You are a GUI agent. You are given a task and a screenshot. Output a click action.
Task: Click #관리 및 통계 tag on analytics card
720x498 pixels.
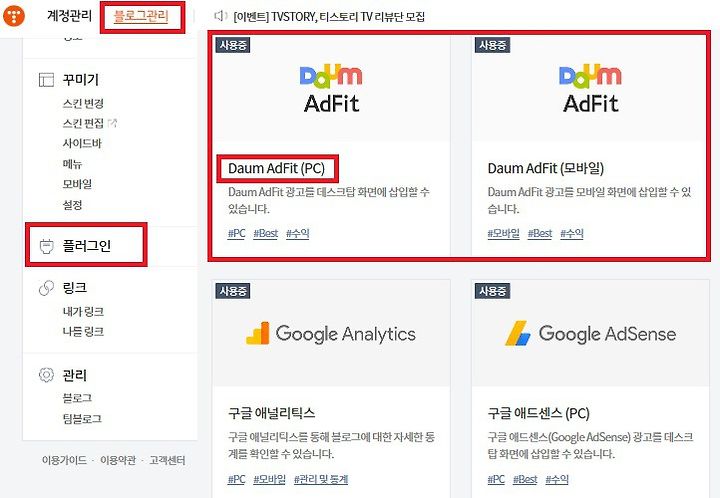pyautogui.click(x=321, y=479)
